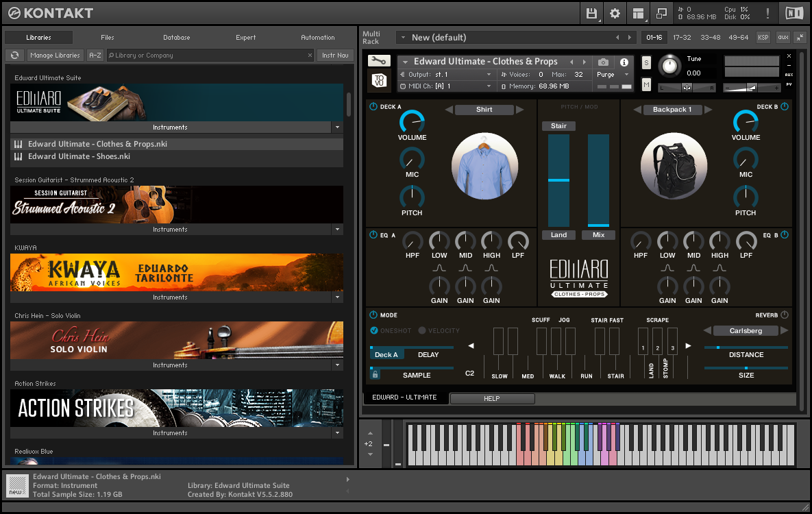812x514 pixels.
Task: Open the Output st.1 dropdown
Action: 489,75
